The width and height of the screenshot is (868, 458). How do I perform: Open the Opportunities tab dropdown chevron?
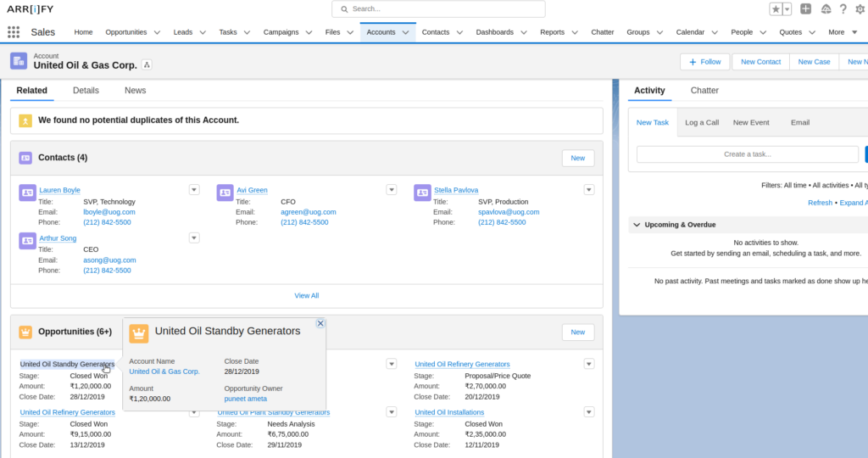pos(157,32)
